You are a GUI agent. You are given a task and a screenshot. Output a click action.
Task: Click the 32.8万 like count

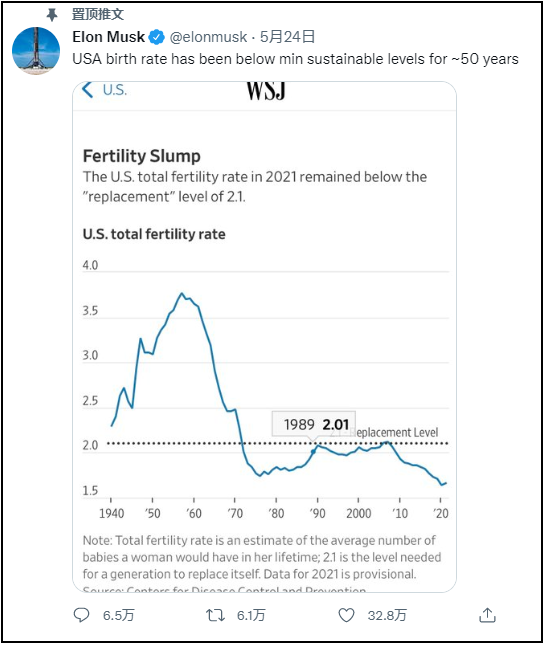click(387, 615)
